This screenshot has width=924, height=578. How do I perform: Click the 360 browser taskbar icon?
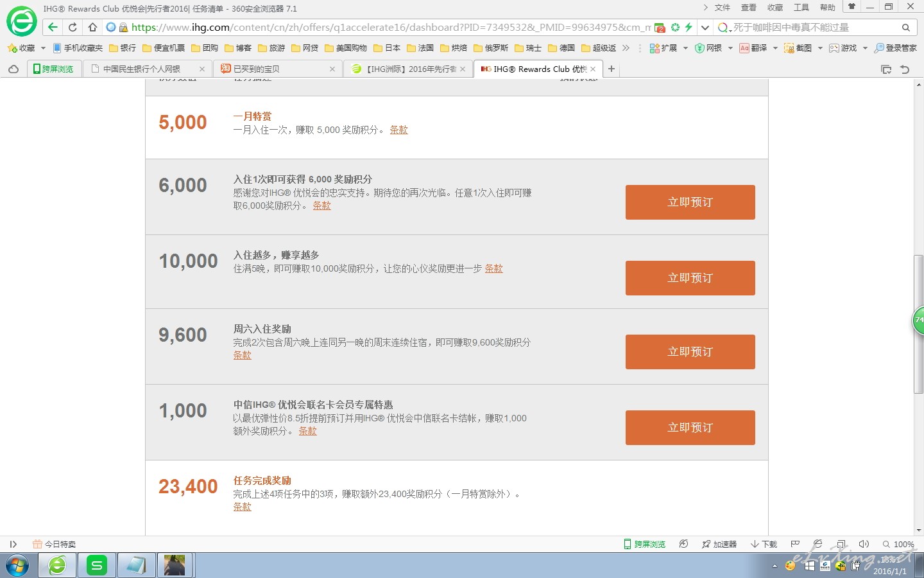57,566
